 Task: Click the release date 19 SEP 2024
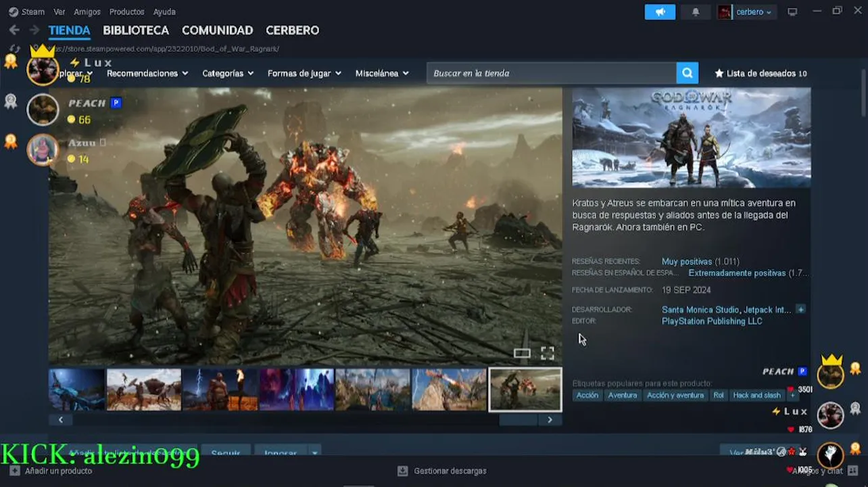pyautogui.click(x=686, y=290)
